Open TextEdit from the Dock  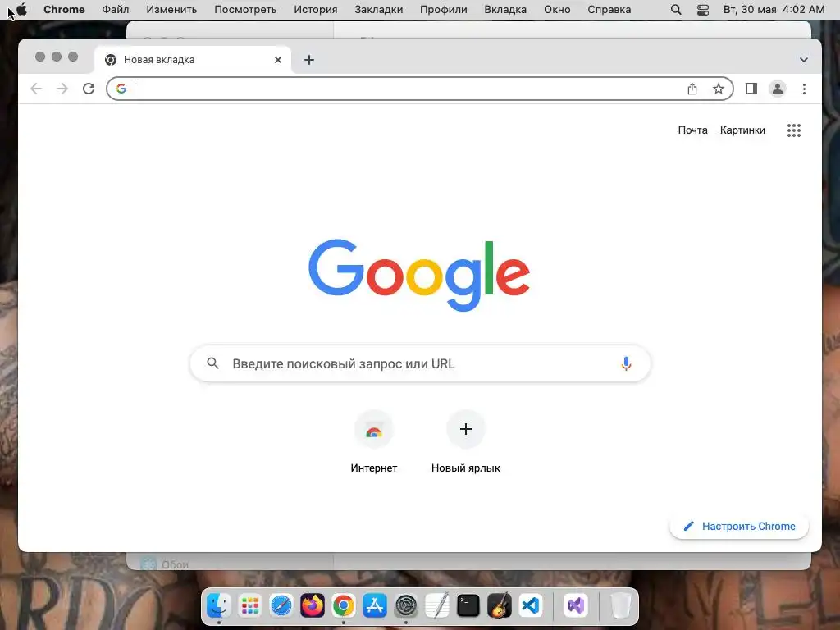(437, 606)
